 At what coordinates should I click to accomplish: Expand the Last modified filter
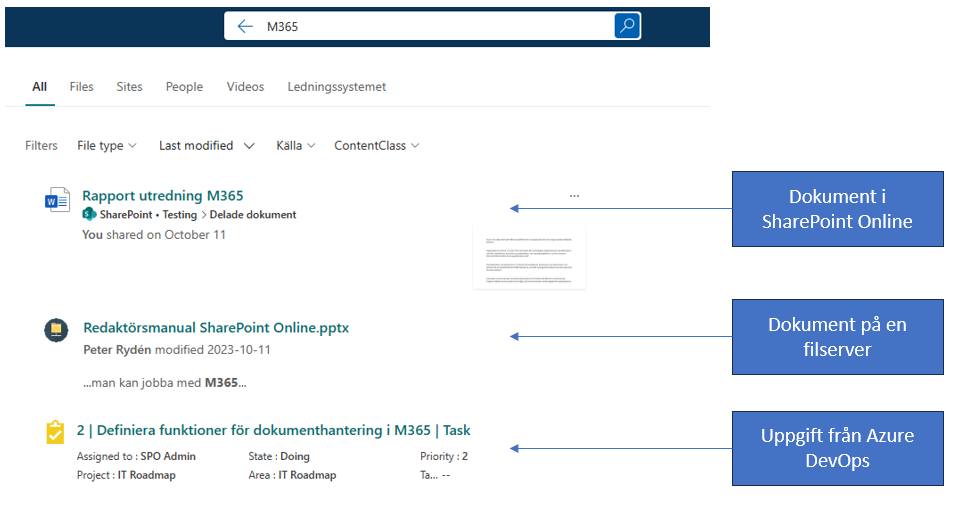(207, 146)
